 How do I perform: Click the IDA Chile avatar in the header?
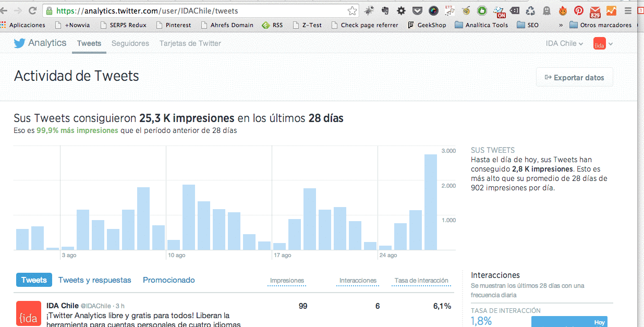pos(600,43)
